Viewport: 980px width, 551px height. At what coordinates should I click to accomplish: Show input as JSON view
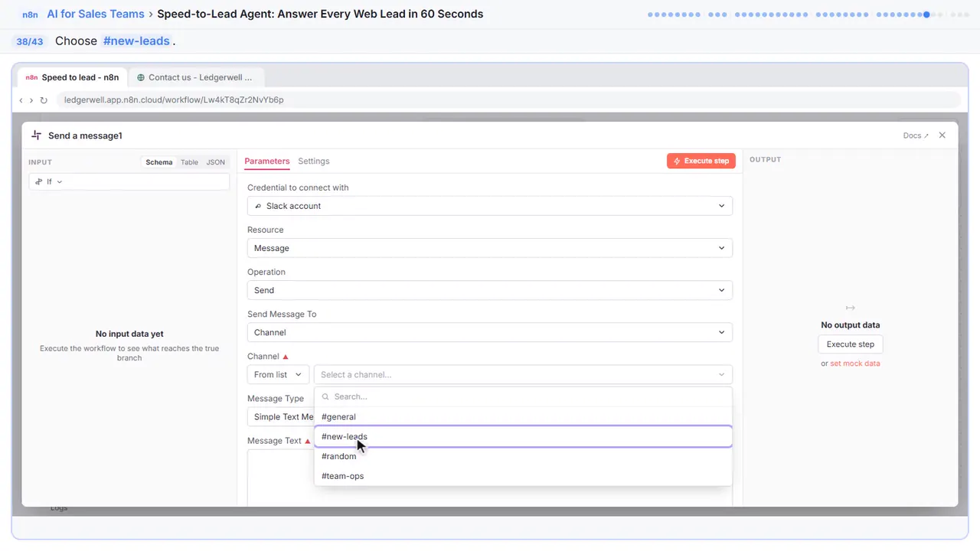click(216, 162)
